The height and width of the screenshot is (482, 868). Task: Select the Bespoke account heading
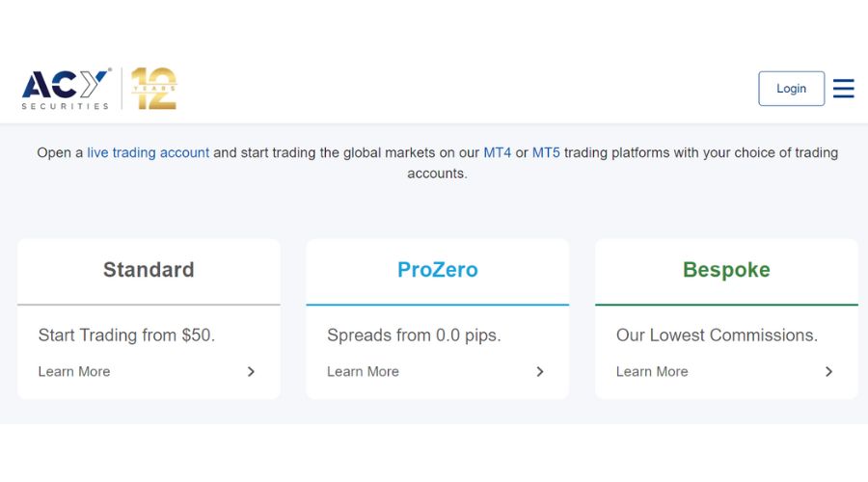726,270
